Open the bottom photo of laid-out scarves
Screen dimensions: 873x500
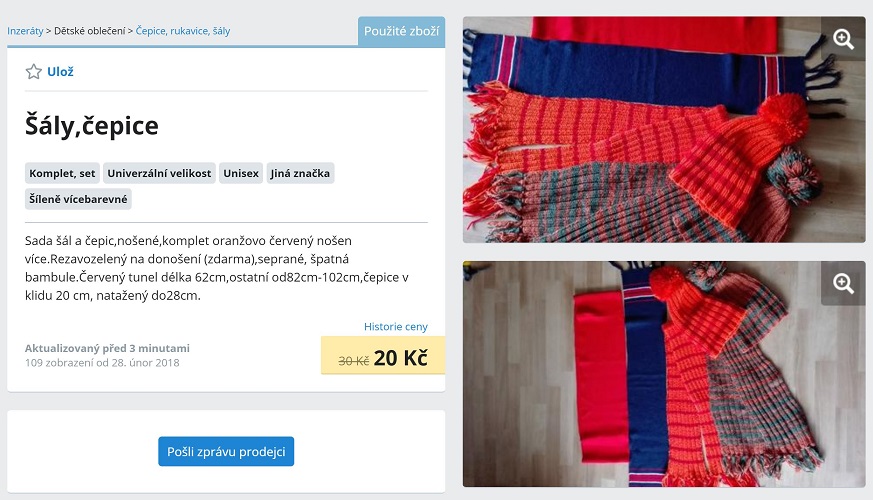pyautogui.click(x=664, y=374)
